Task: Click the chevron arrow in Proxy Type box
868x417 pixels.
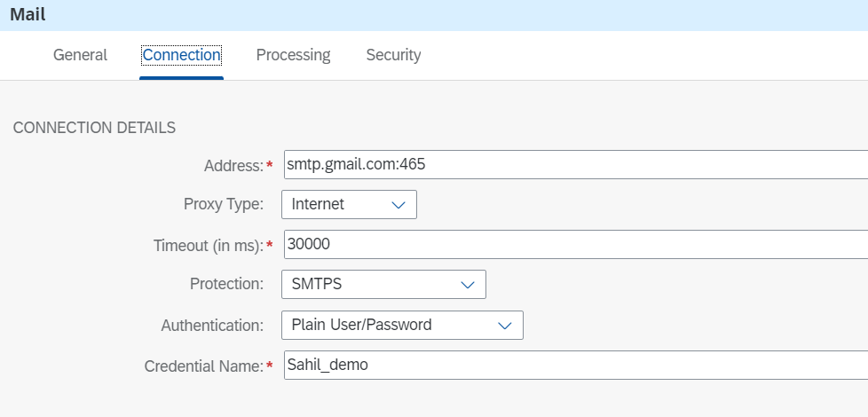Action: pos(398,205)
